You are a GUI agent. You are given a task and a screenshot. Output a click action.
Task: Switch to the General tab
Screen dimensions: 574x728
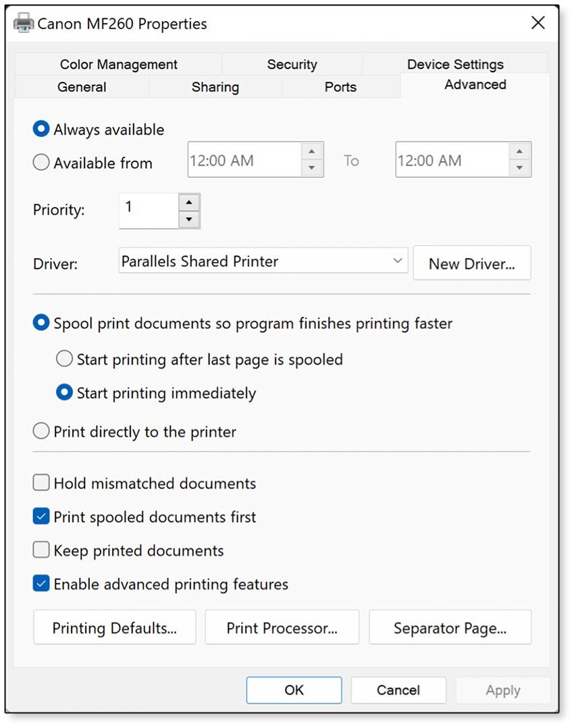coord(82,86)
